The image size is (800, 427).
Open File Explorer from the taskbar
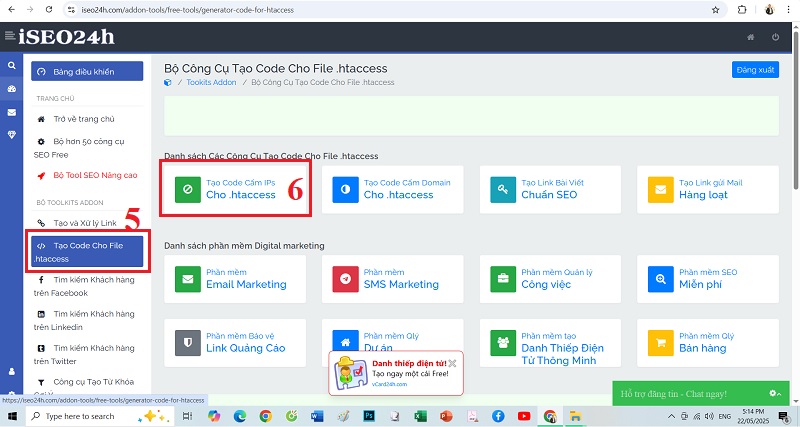point(576,416)
